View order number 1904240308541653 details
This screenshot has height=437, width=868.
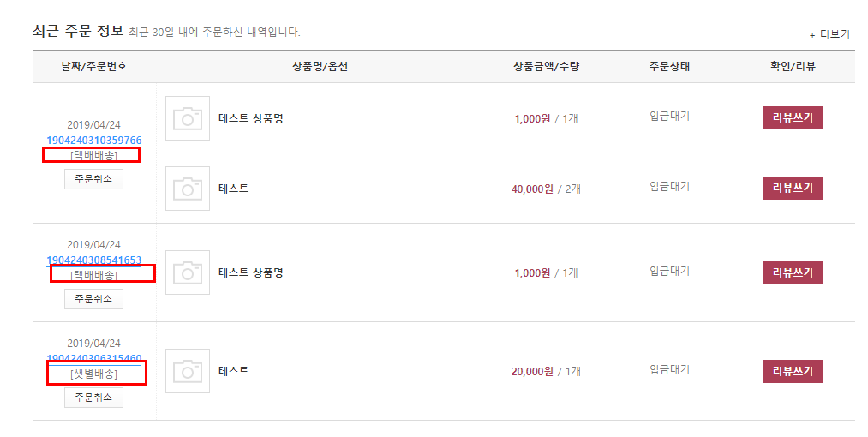pos(94,260)
